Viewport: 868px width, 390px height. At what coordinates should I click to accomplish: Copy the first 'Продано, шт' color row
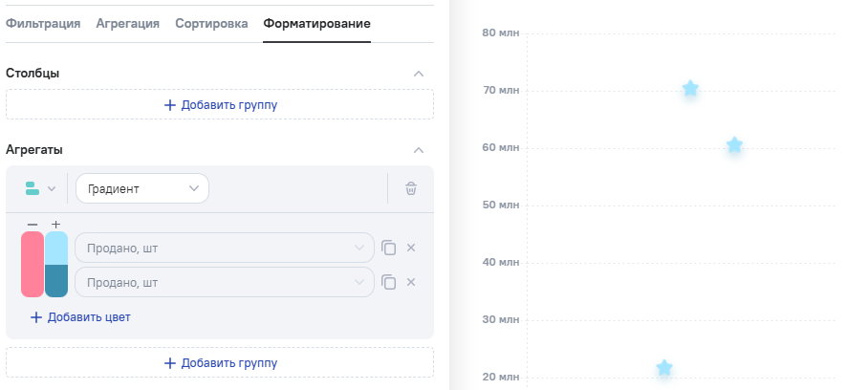388,248
